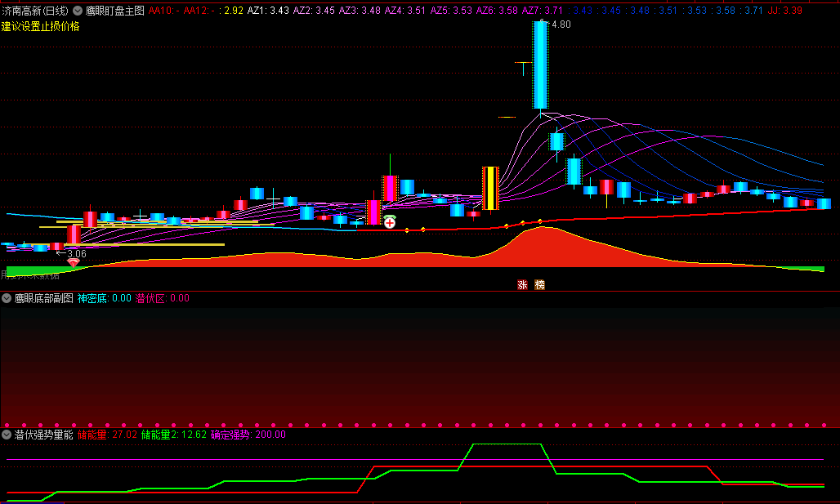
Task: Expand the 潜伏强势量能 panel dropdown arrow
Action: tap(7, 435)
